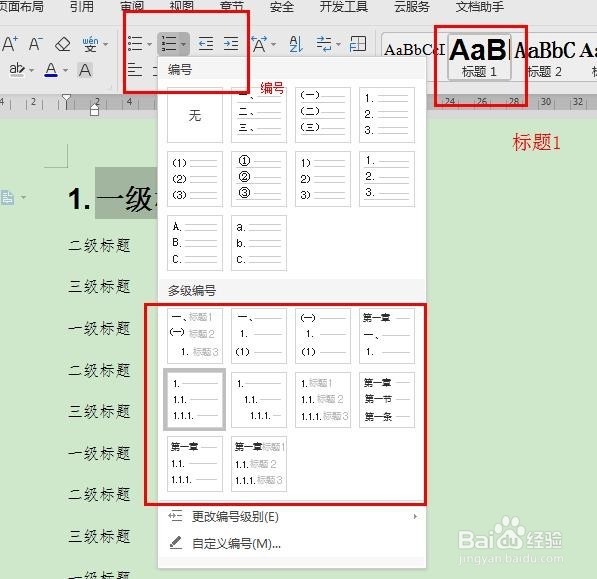Click the decrease font size icon
597x579 pixels.
pos(36,44)
